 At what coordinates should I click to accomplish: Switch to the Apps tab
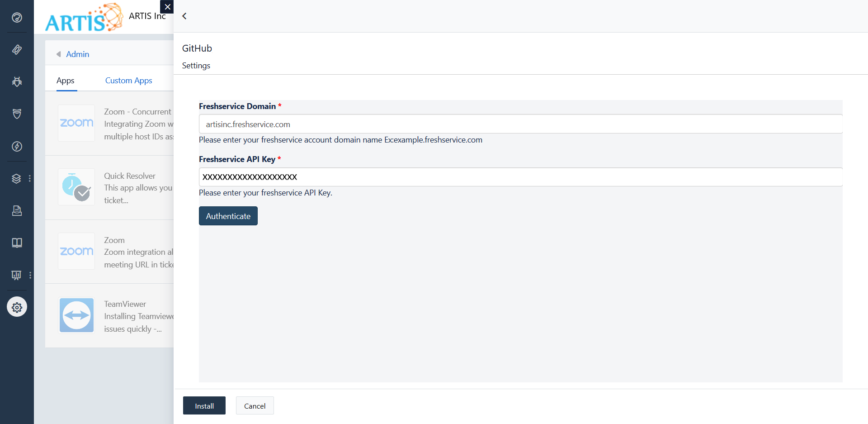(x=66, y=81)
